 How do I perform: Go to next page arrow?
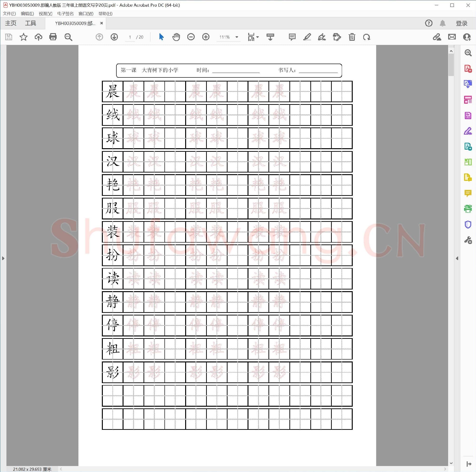click(114, 37)
